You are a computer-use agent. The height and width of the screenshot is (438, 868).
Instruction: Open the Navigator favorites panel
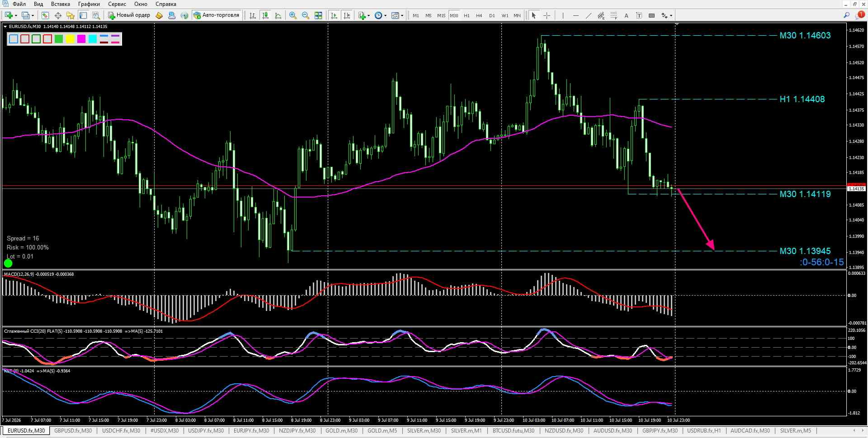point(71,15)
